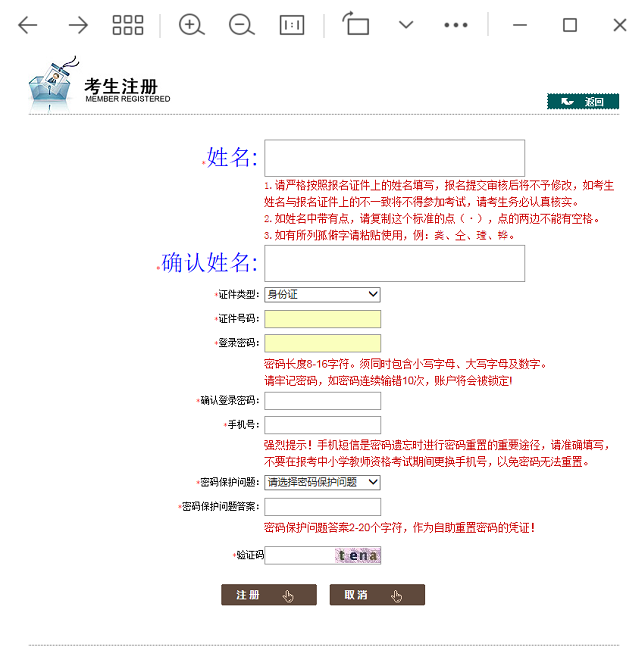Screen dimensions: 643x649
Task: Open the 证件类型 dropdown showing 身份证
Action: click(322, 294)
